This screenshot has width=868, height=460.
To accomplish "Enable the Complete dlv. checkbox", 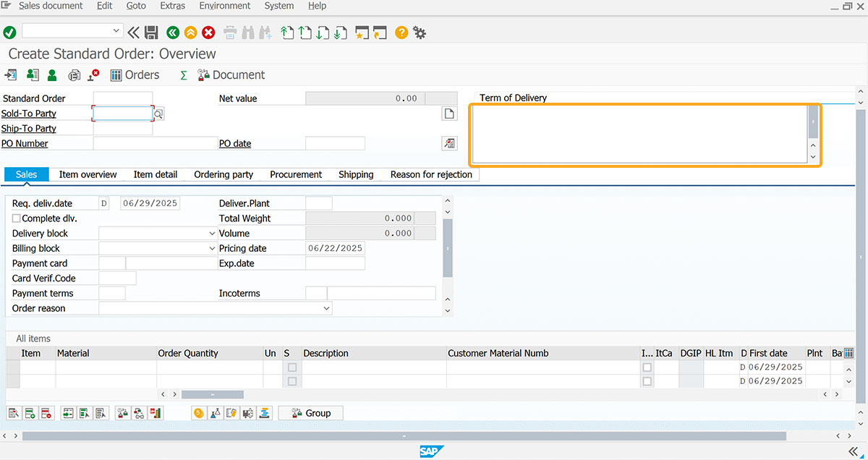I will (17, 218).
